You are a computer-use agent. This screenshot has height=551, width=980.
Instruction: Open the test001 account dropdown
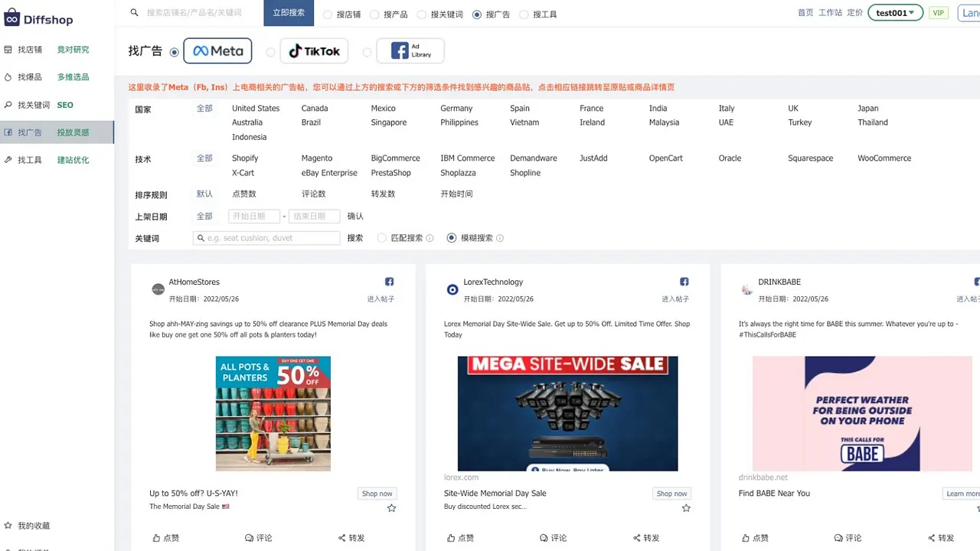click(x=895, y=13)
